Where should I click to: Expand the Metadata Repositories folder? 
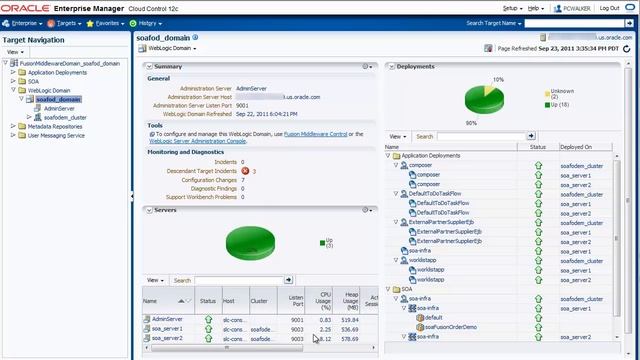pos(13,126)
